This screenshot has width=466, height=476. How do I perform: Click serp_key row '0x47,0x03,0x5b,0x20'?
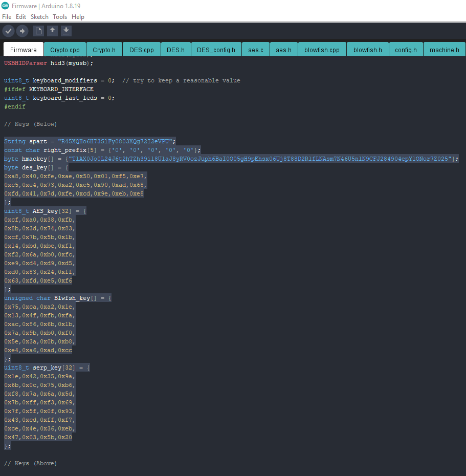38,438
